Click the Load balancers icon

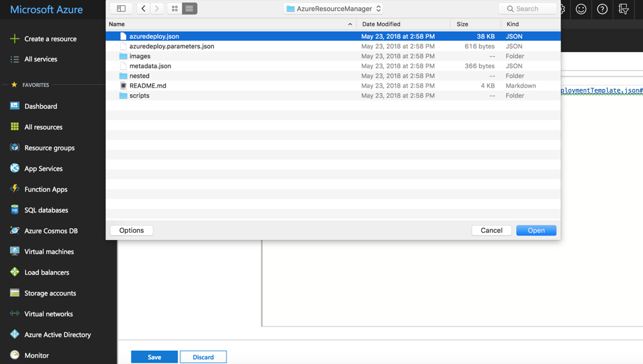click(x=15, y=272)
